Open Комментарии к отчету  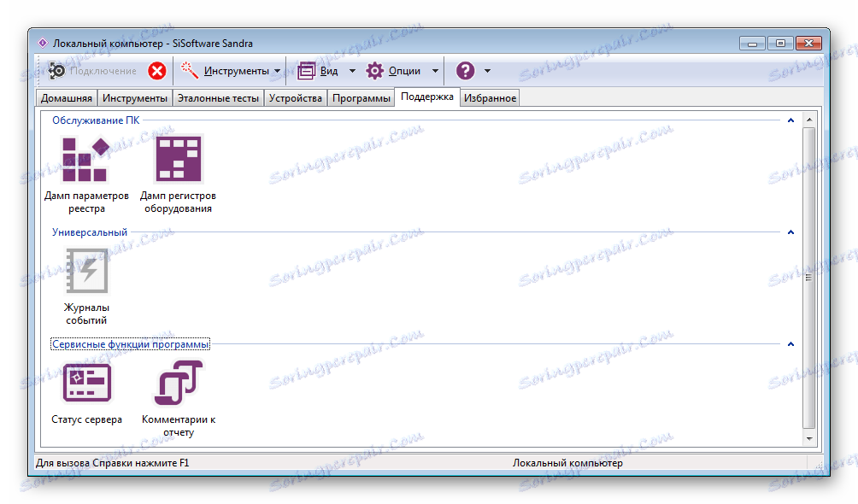coord(178,383)
